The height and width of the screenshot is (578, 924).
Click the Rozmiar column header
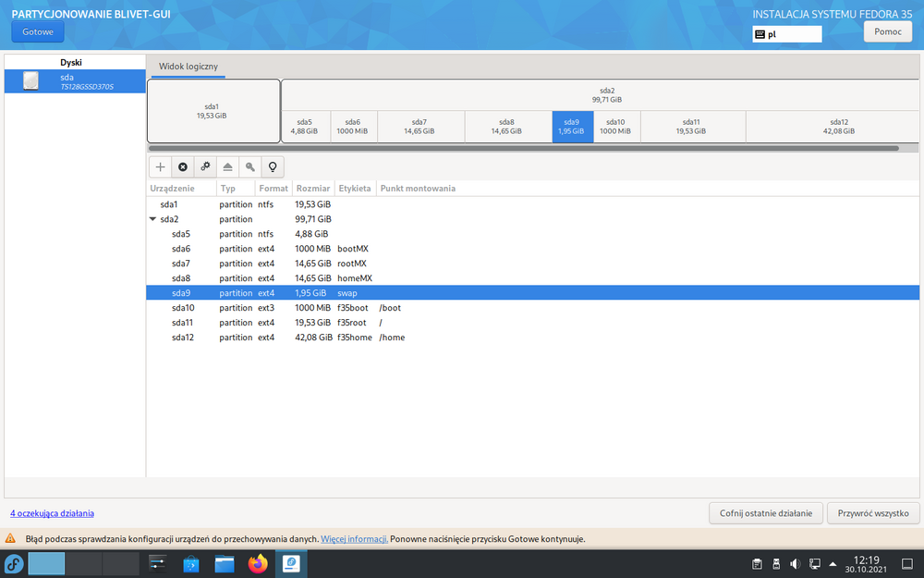pos(313,188)
